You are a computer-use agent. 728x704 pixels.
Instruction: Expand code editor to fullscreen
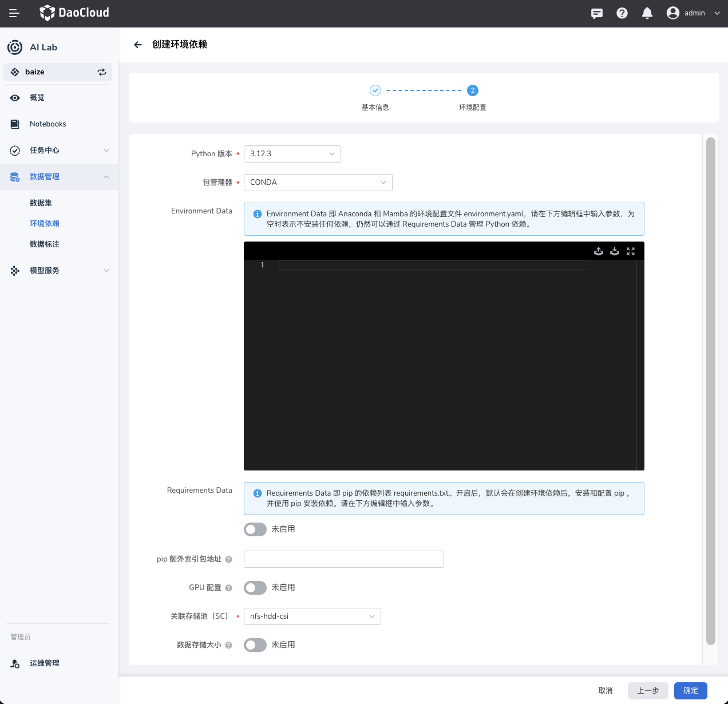coord(631,251)
